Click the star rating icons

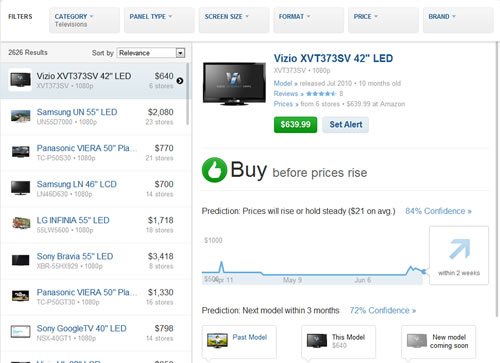click(321, 94)
